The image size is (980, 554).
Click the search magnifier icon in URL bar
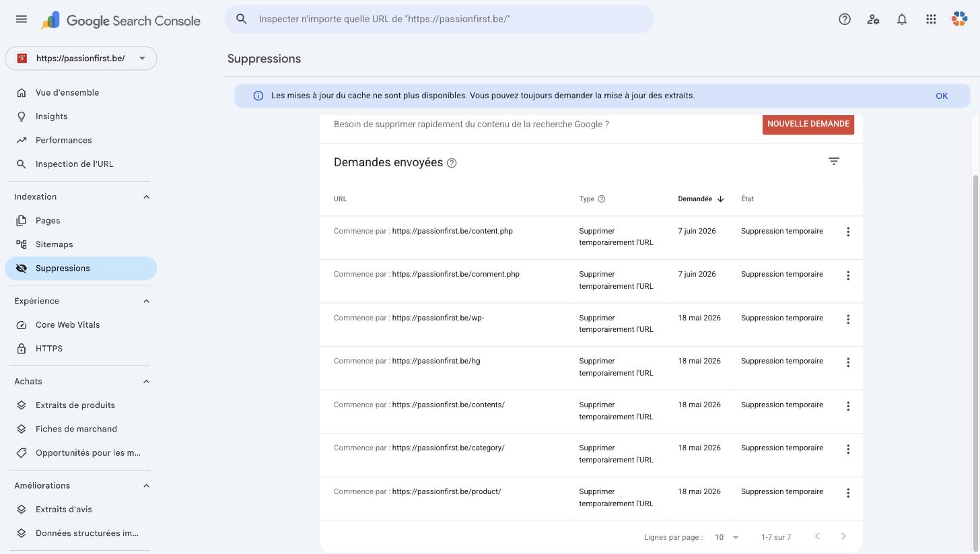coord(242,19)
